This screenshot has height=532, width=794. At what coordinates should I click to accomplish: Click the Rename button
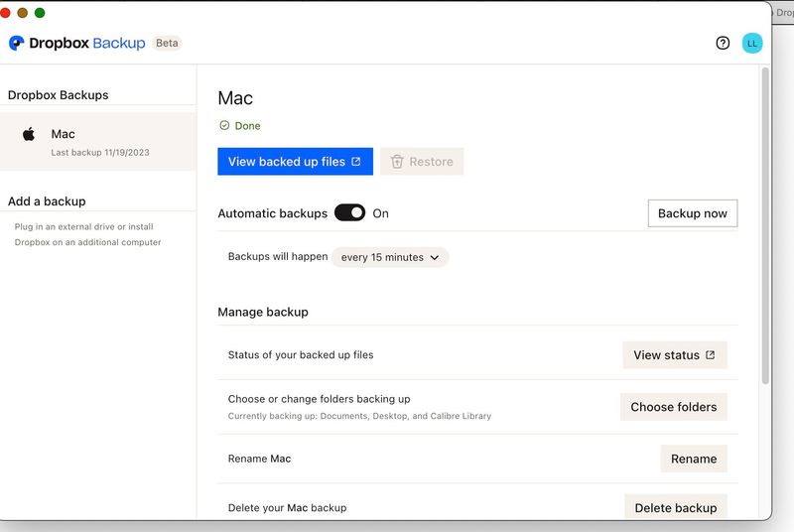pyautogui.click(x=693, y=459)
